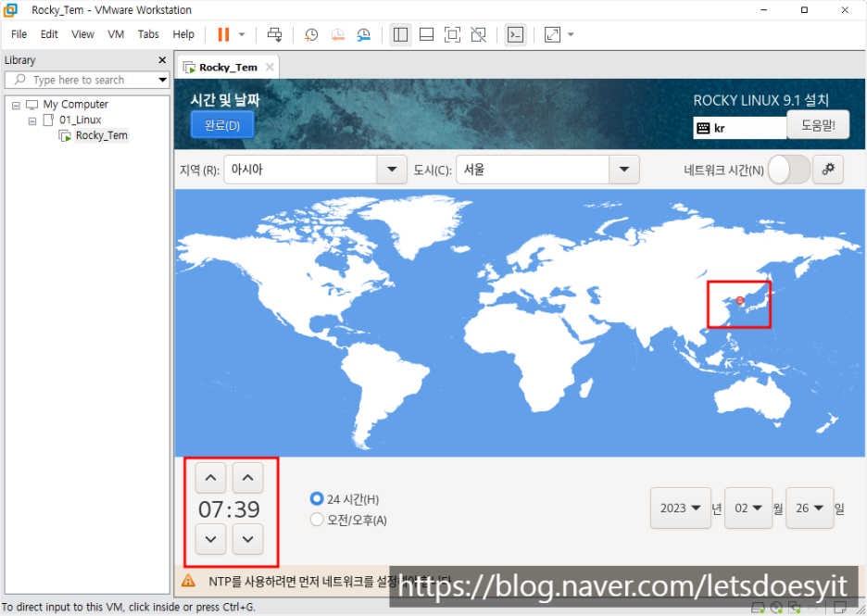Expand the 도시 city dropdown arrow
The height and width of the screenshot is (616, 867).
624,170
